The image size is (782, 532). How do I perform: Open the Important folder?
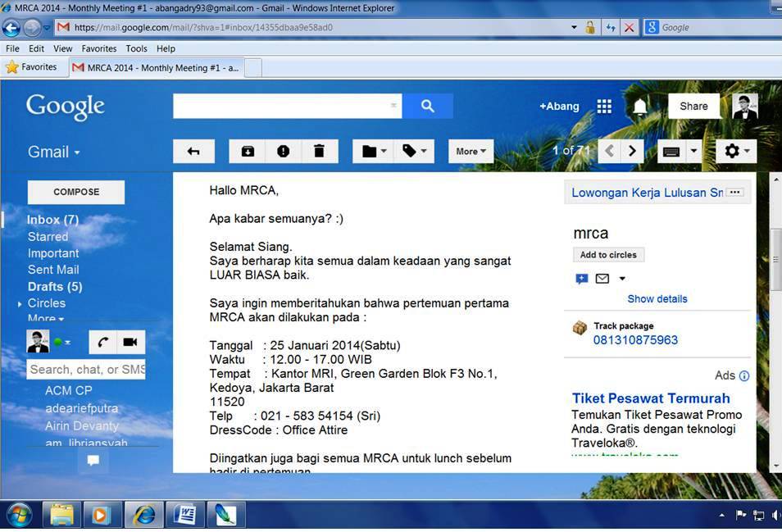53,253
